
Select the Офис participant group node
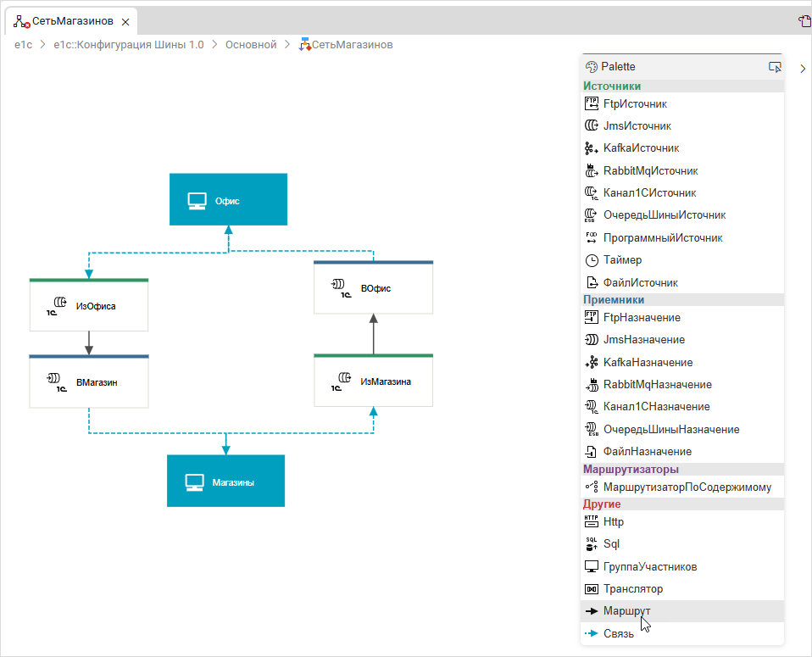(228, 200)
